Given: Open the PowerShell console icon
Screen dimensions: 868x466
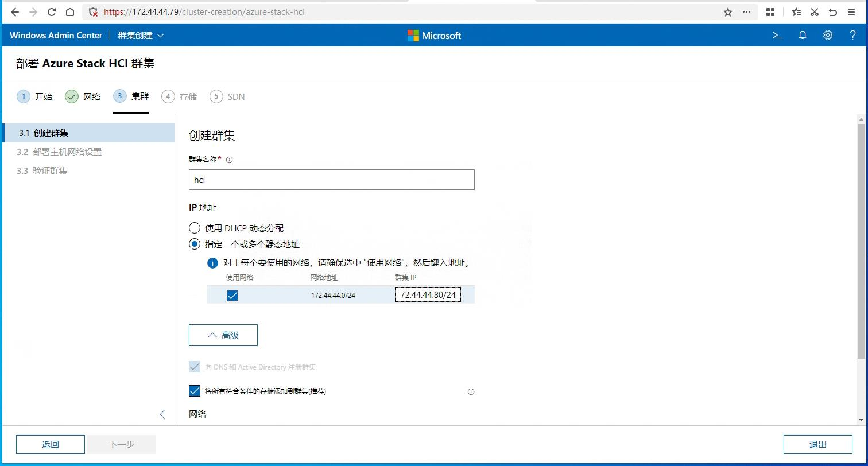Looking at the screenshot, I should click(x=777, y=35).
